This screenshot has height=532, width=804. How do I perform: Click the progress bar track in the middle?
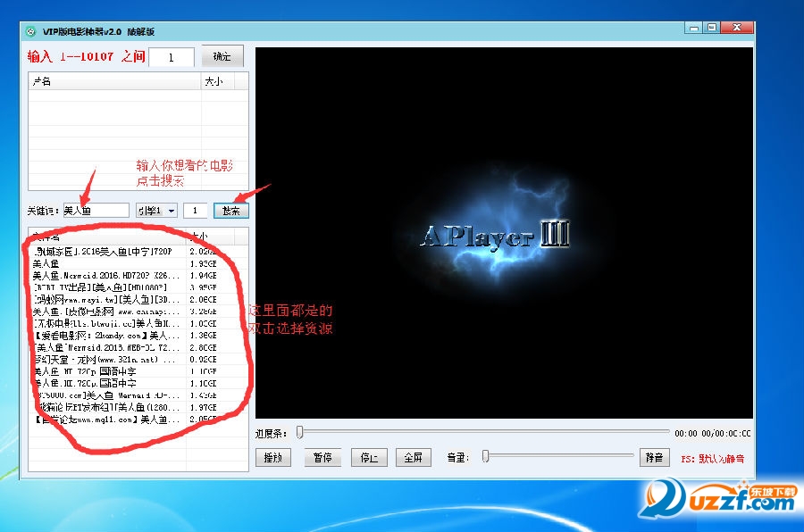click(x=483, y=433)
